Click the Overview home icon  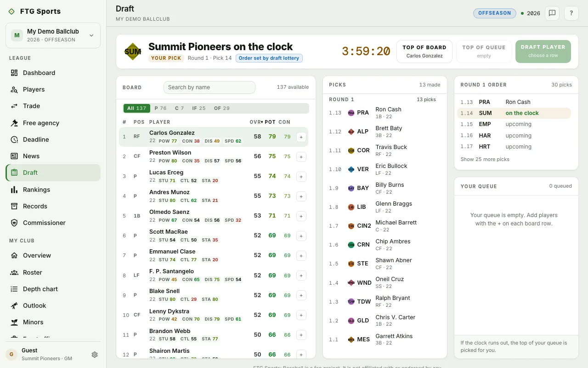[x=14, y=255]
